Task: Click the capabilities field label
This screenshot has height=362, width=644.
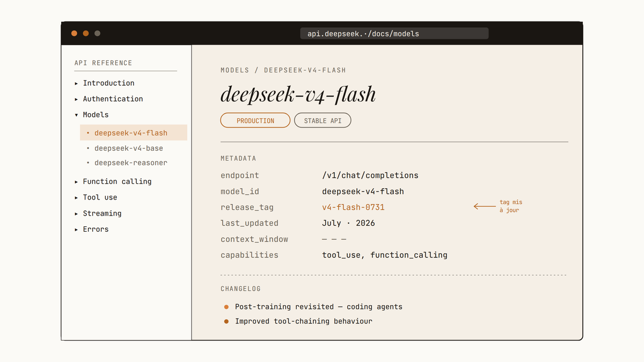Action: [250, 255]
